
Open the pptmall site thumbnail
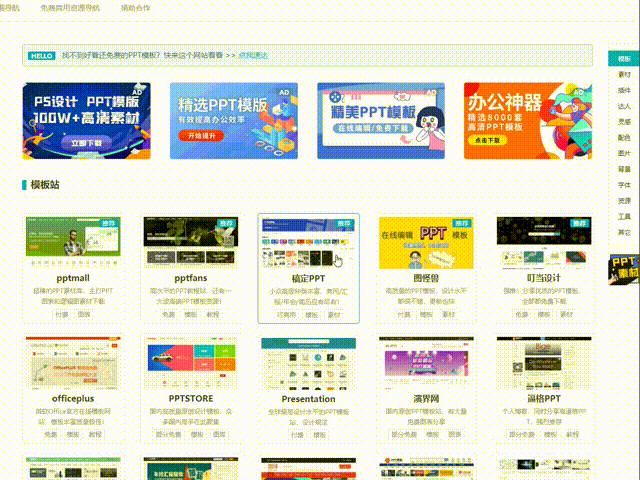[x=73, y=242]
